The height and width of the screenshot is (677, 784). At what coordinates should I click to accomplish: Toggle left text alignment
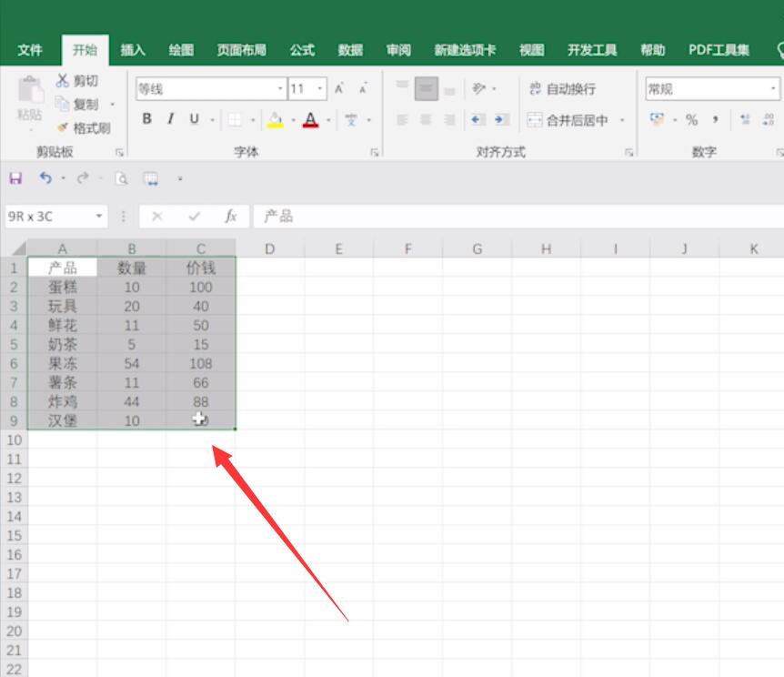click(x=402, y=119)
